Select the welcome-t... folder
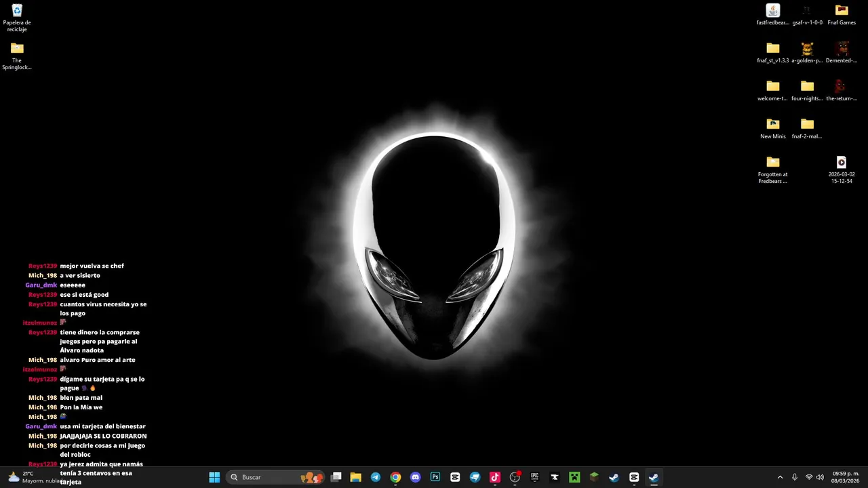The image size is (868, 488). pyautogui.click(x=773, y=91)
